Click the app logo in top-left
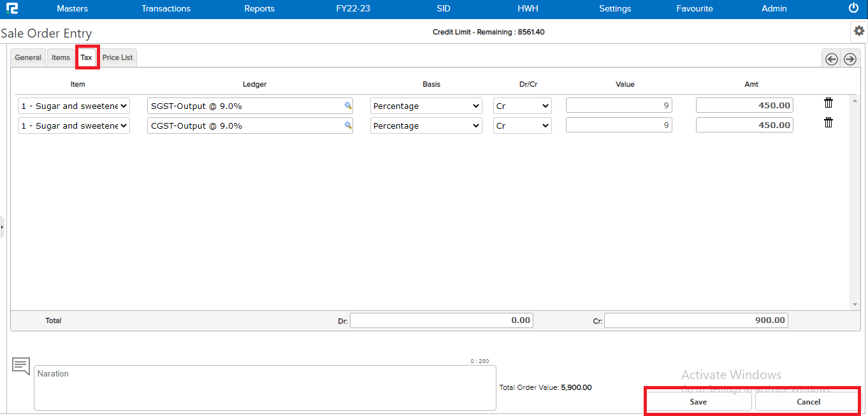Viewport: 868px width, 416px height. [x=11, y=8]
